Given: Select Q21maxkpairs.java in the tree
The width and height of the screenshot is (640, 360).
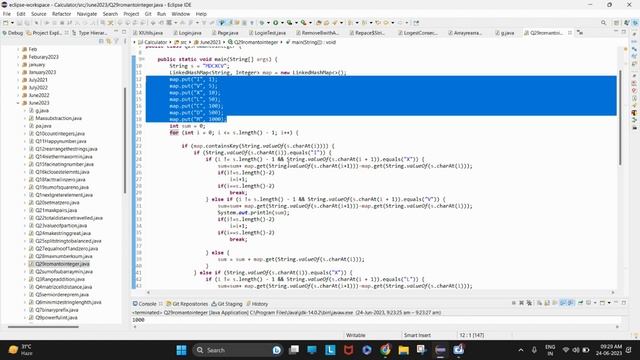Looking at the screenshot, I should (x=56, y=210).
